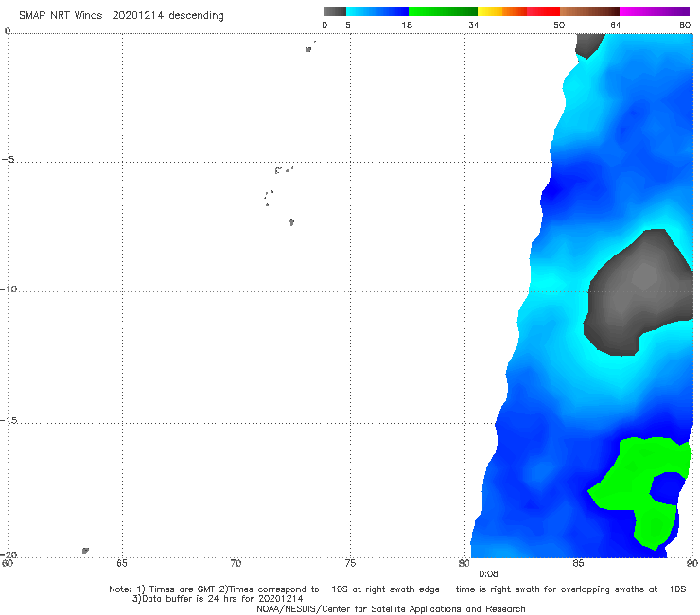Click the island marker near 63E, 20S
700x615 pixels.
[85, 551]
